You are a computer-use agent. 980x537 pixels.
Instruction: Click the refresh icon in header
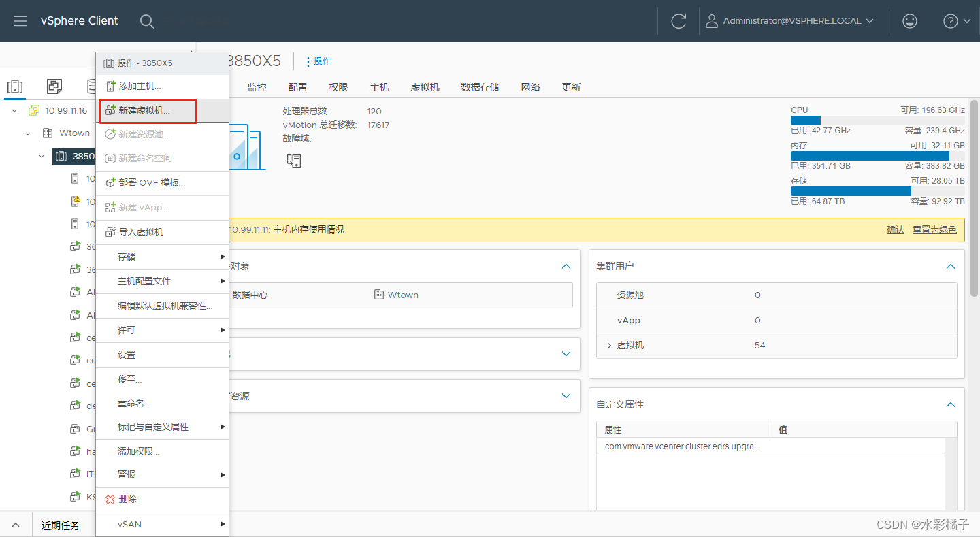pyautogui.click(x=679, y=21)
